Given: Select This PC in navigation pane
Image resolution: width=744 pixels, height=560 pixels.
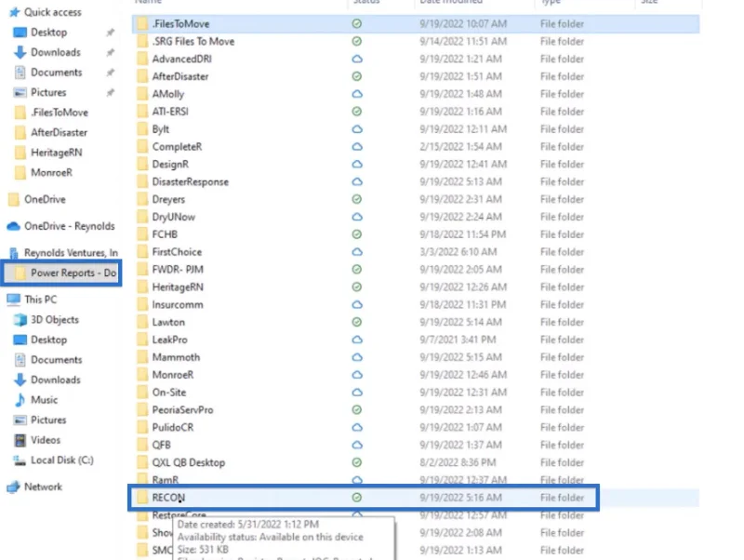Looking at the screenshot, I should click(x=32, y=300).
